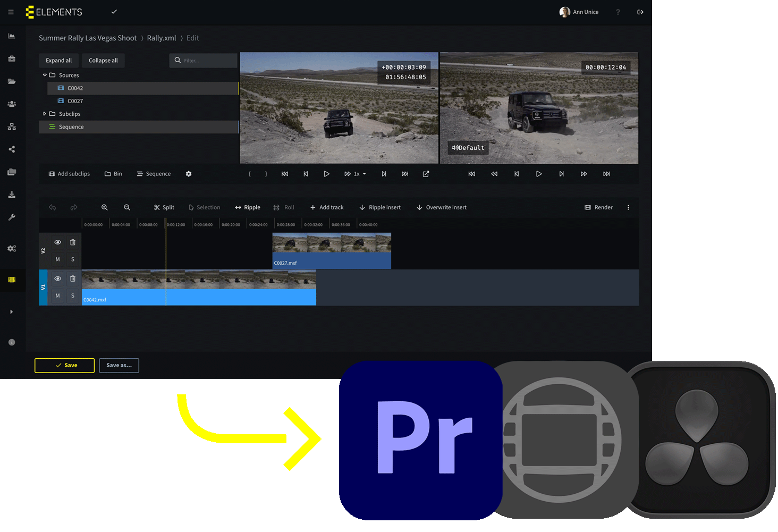
Task: Open the 1x playback speed dropdown
Action: [x=360, y=174]
